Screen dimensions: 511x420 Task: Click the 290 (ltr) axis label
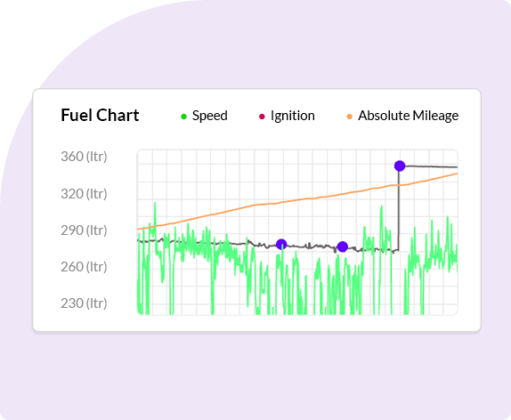[84, 230]
